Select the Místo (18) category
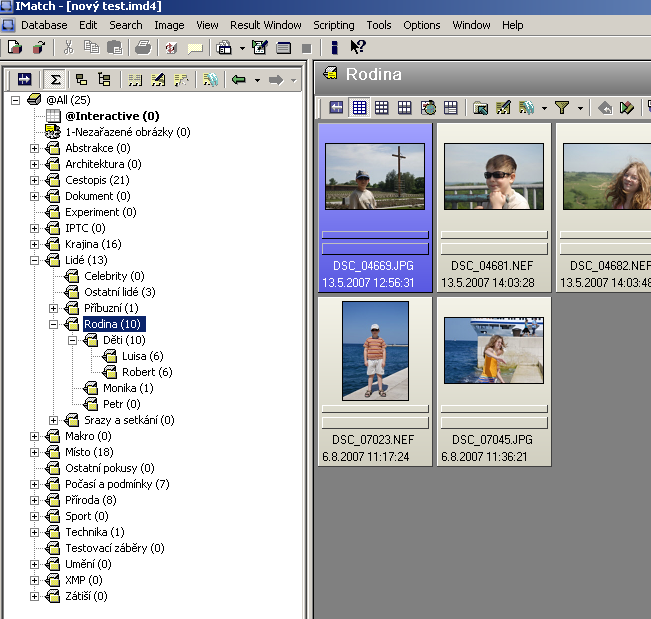651x619 pixels. click(89, 453)
